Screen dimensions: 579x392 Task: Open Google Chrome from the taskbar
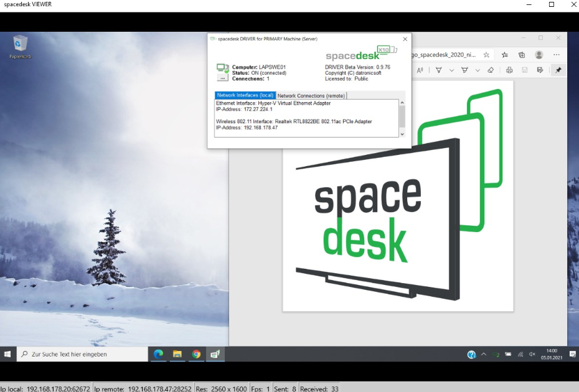[196, 354]
